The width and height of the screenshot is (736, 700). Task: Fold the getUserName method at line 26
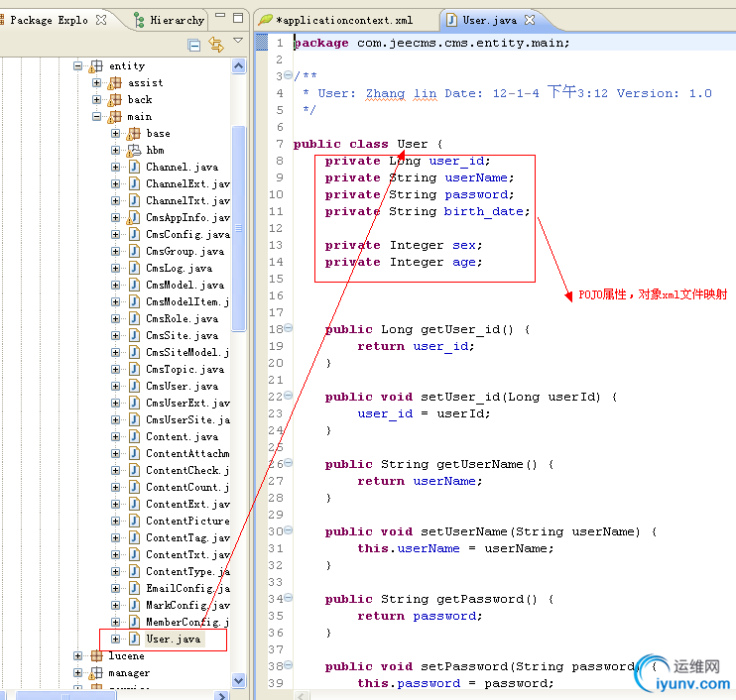click(x=289, y=463)
